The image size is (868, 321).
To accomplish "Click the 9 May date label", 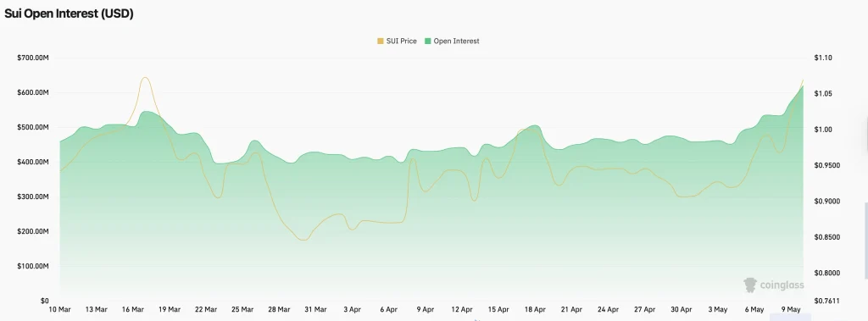I will point(791,309).
